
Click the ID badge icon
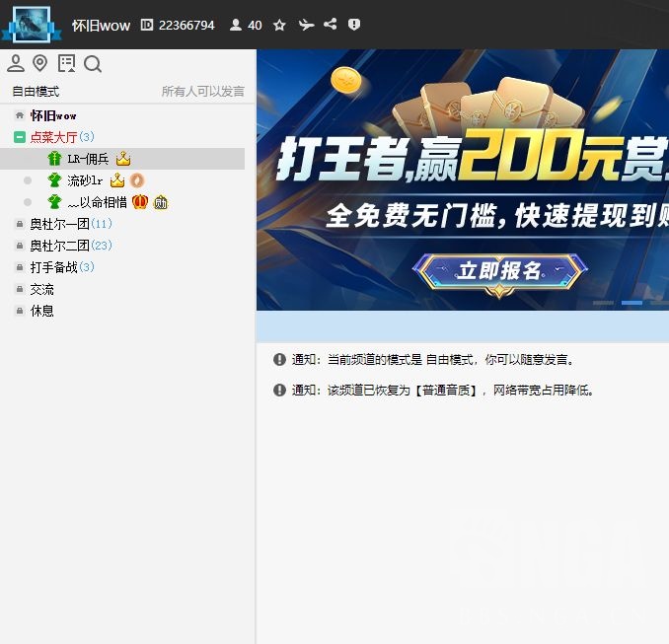click(146, 25)
